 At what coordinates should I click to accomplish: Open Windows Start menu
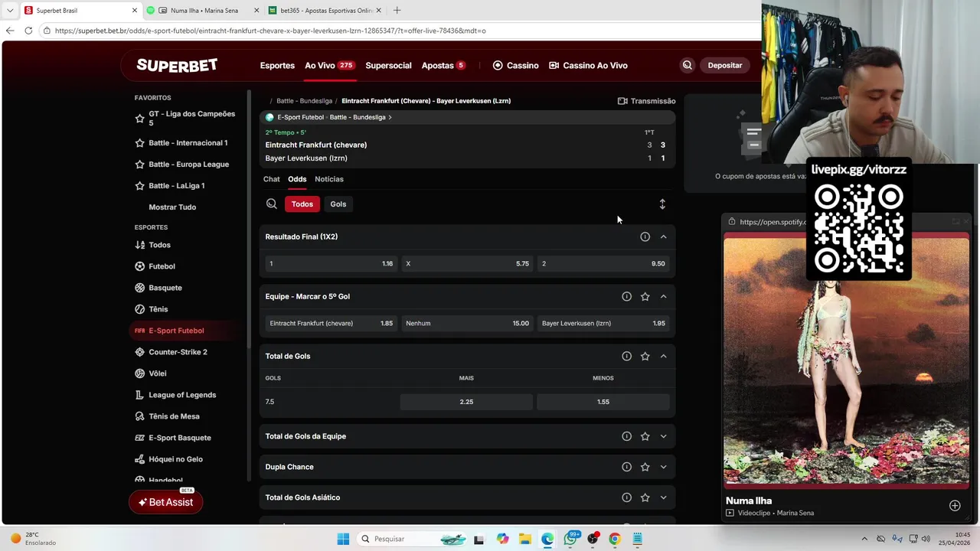[343, 539]
